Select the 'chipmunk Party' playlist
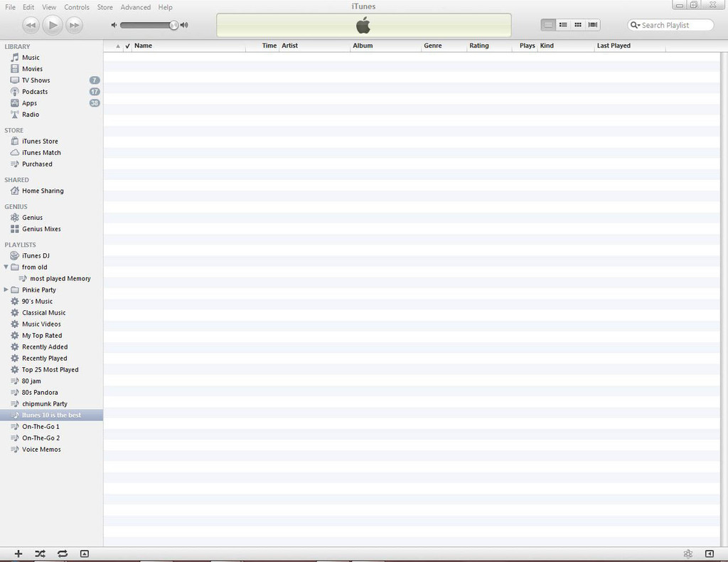Screen dimensions: 728x562 (x=51, y=404)
